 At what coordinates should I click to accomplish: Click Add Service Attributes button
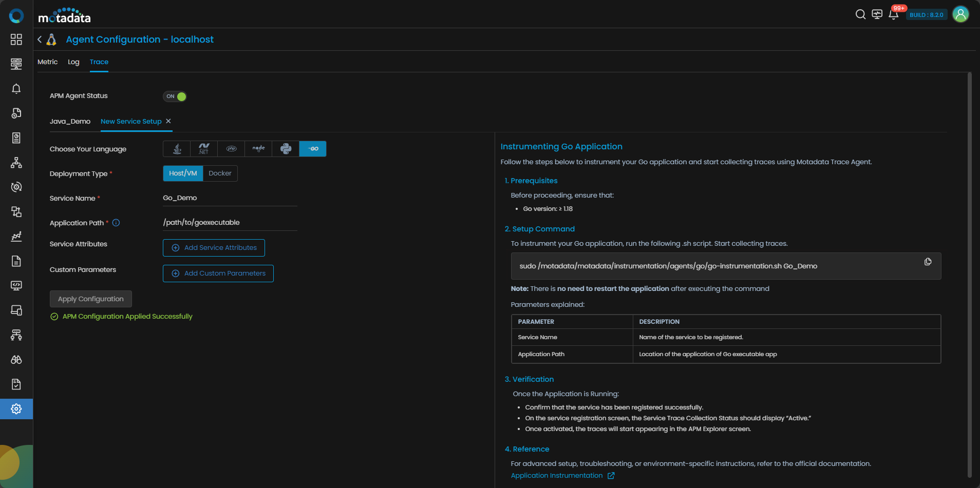click(214, 248)
